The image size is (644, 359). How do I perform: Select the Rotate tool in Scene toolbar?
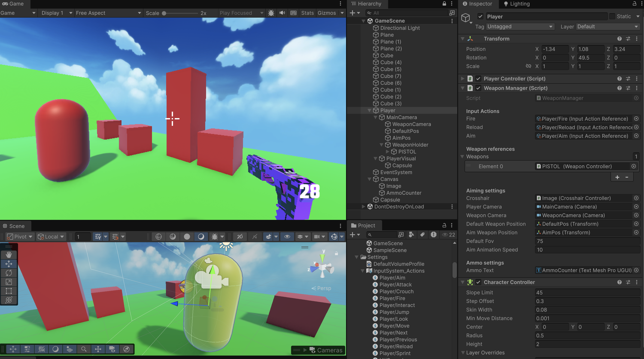coord(9,273)
